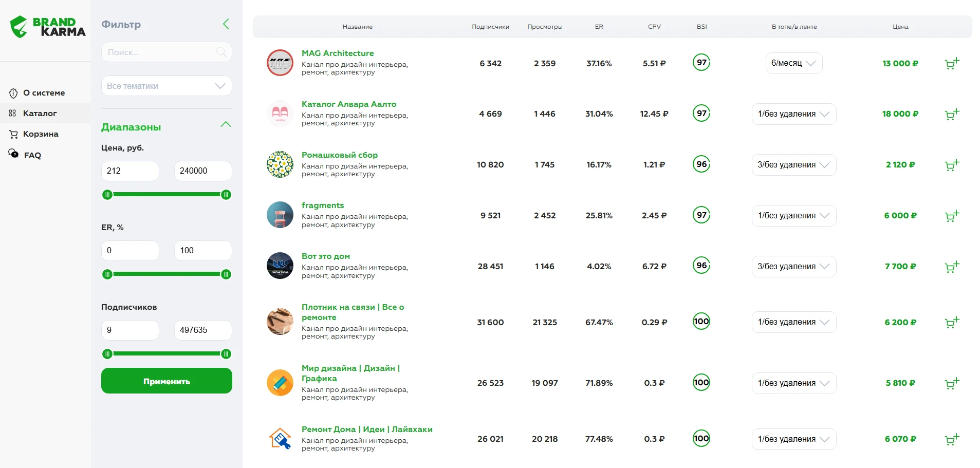Open the О системе menu item

click(x=44, y=93)
